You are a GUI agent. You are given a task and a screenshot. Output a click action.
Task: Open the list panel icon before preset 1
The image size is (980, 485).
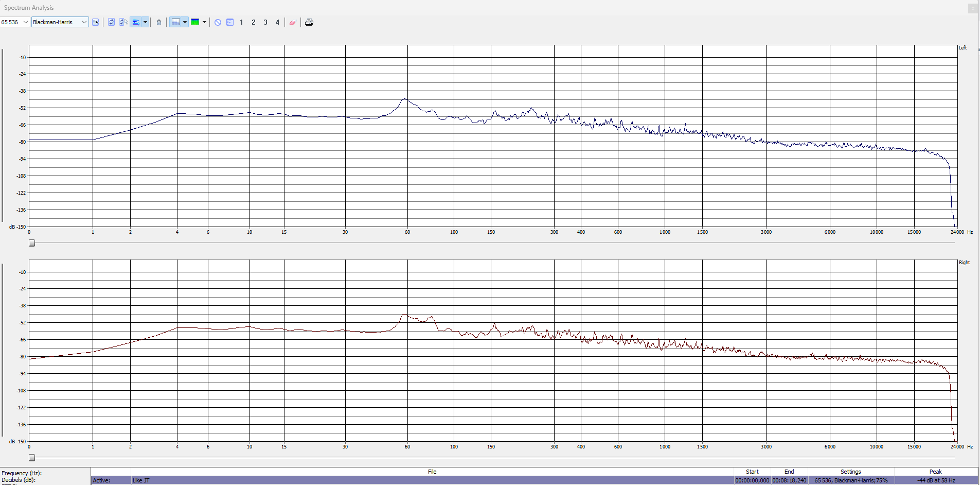tap(230, 22)
